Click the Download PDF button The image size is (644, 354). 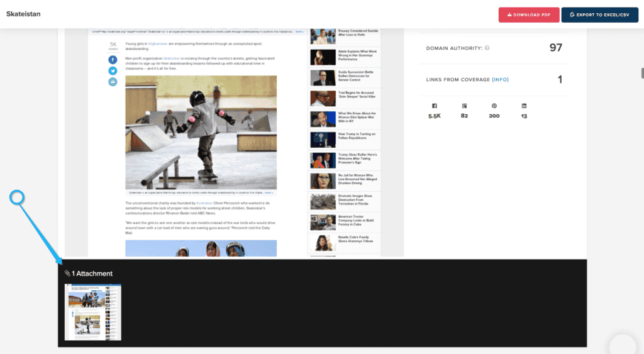[x=528, y=15]
